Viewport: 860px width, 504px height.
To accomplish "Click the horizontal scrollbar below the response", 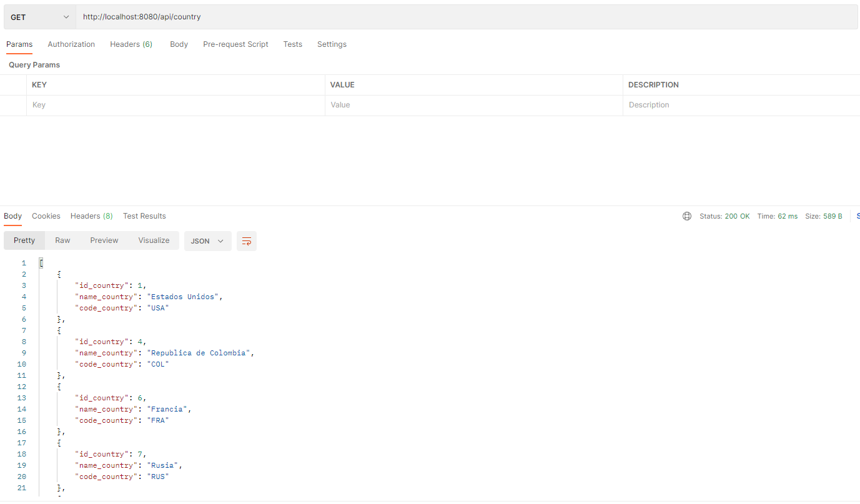I will click(x=250, y=500).
